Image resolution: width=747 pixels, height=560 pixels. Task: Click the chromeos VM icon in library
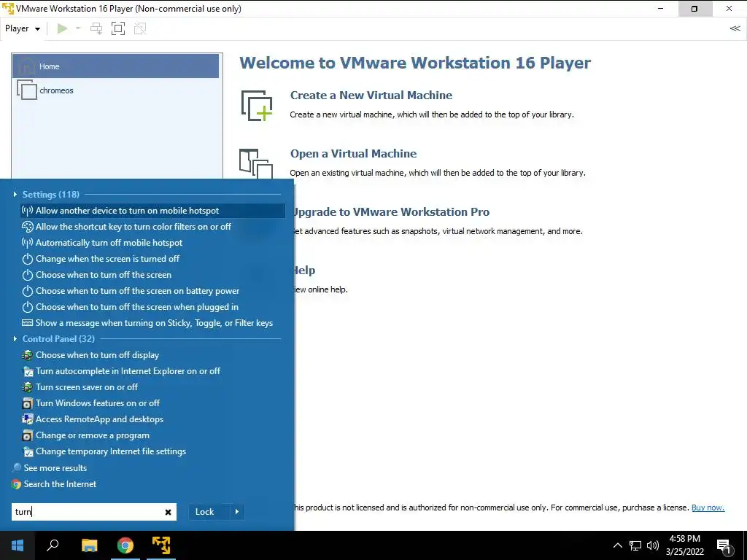[x=27, y=90]
